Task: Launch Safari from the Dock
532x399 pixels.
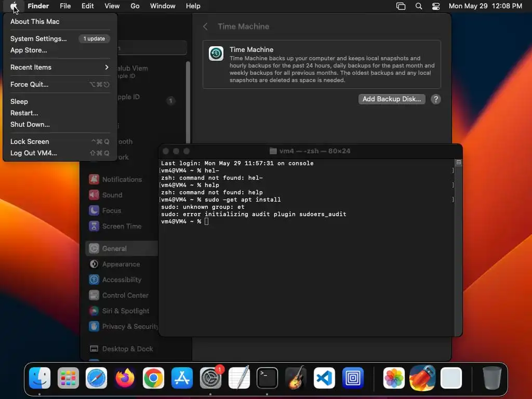Action: pyautogui.click(x=96, y=378)
